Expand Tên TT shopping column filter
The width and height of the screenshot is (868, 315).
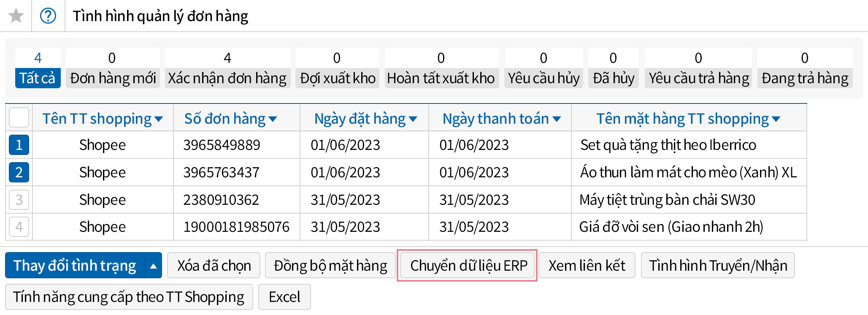[159, 119]
